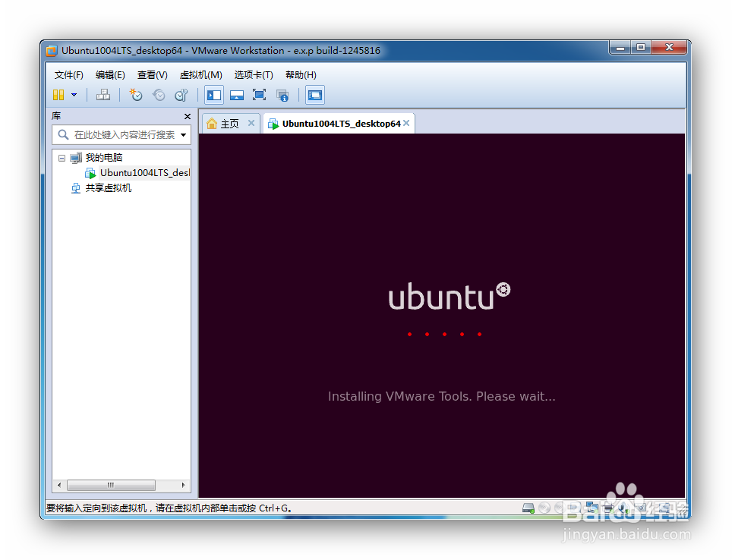Minimize the VMware Workstation window
Screen dimensions: 732x560
(620, 48)
